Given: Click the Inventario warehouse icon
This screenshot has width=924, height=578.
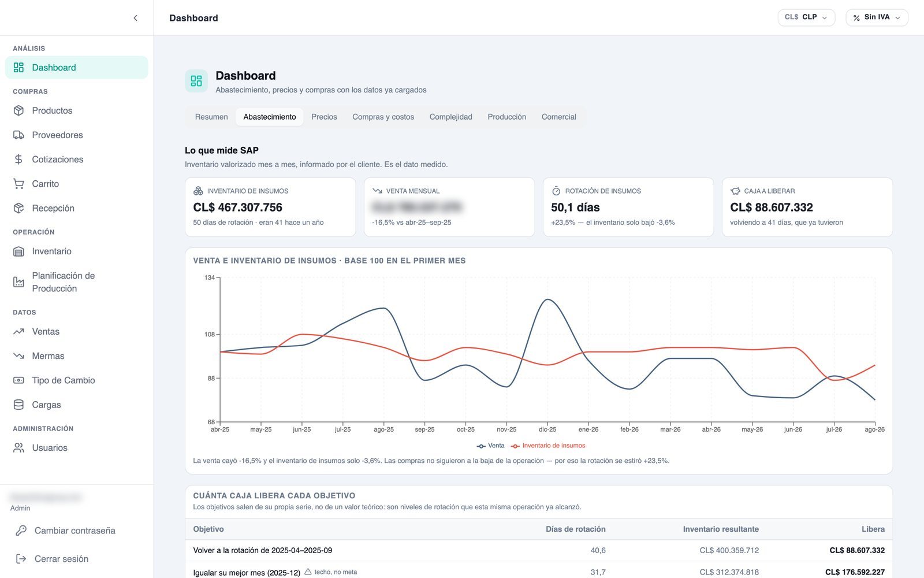Looking at the screenshot, I should point(18,251).
